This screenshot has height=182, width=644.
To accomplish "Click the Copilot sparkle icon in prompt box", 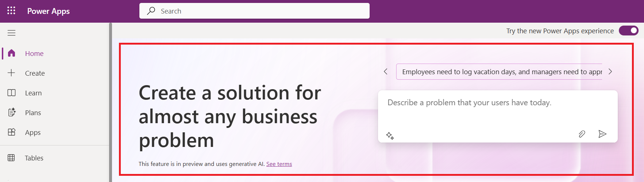I will (x=390, y=136).
